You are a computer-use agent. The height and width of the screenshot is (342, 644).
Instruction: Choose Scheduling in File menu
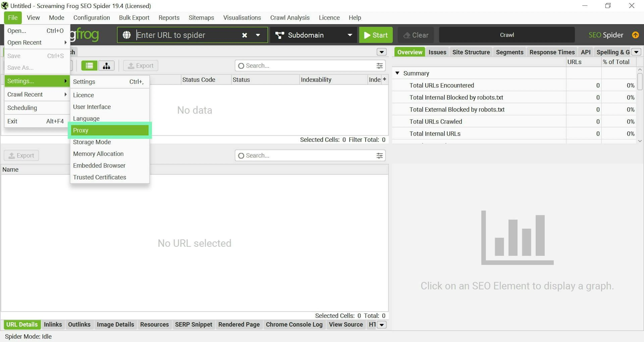(x=37, y=108)
